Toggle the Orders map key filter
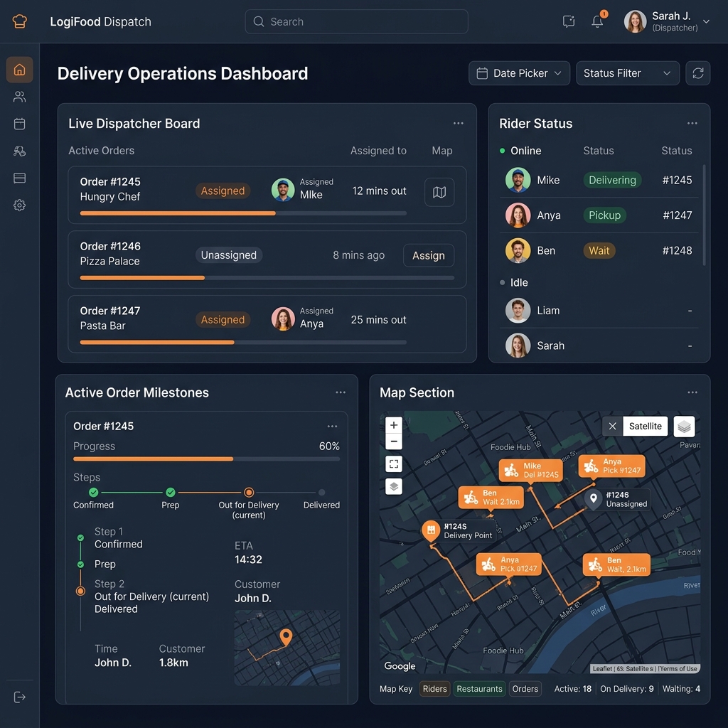 (525, 688)
